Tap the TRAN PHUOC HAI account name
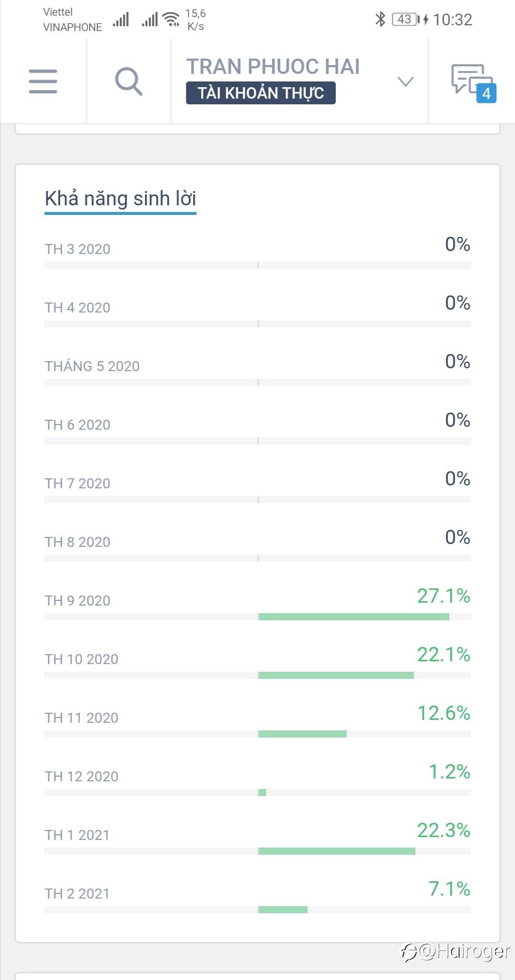Screen dimensions: 515x980 click(273, 66)
